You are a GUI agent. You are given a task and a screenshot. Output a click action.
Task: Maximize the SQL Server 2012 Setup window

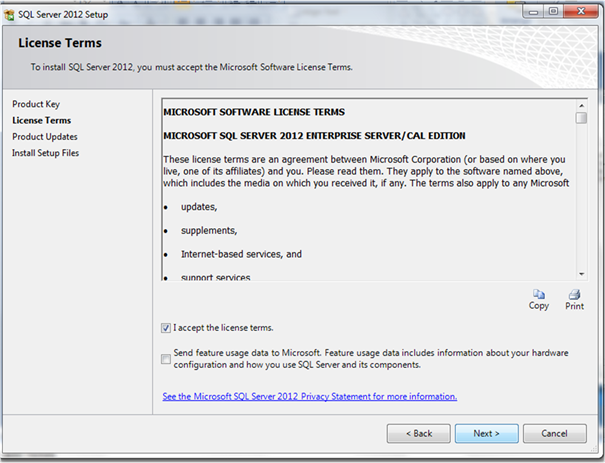[x=553, y=12]
